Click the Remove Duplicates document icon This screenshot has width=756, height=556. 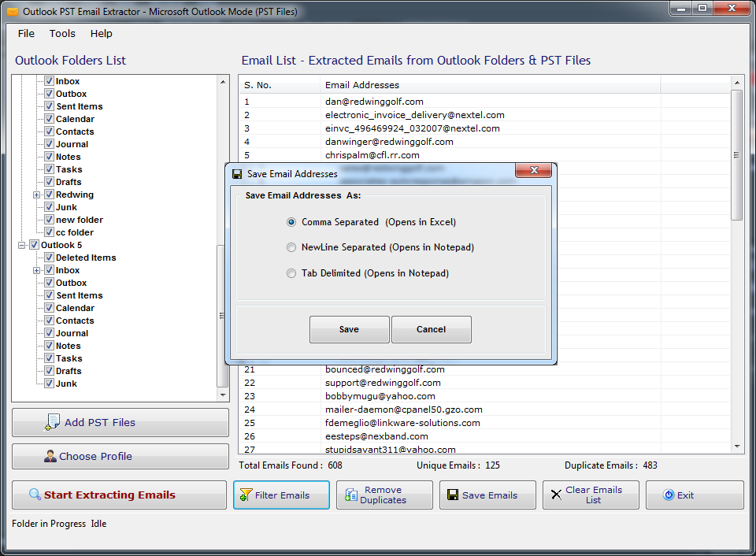(351, 495)
